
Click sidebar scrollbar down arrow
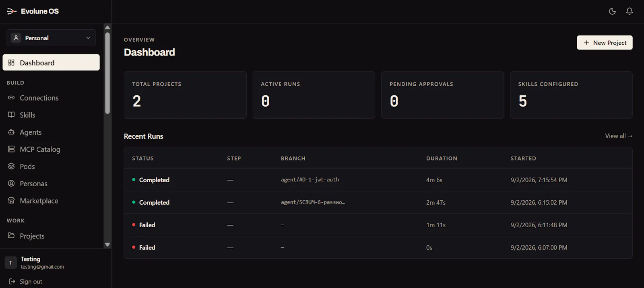tap(107, 245)
